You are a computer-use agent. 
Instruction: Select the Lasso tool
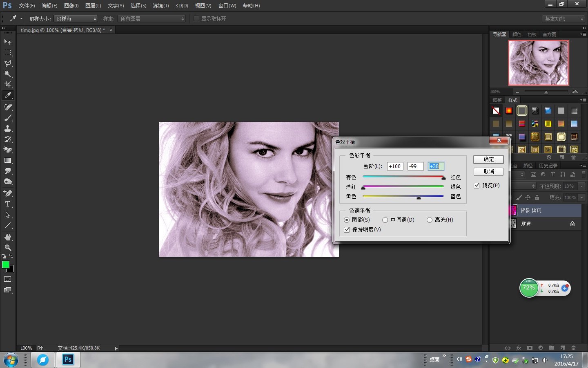click(8, 63)
